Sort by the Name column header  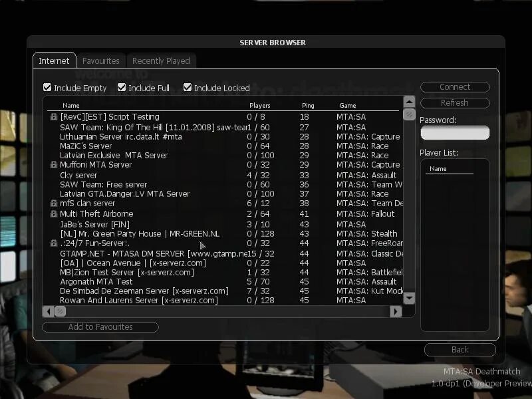tap(71, 106)
